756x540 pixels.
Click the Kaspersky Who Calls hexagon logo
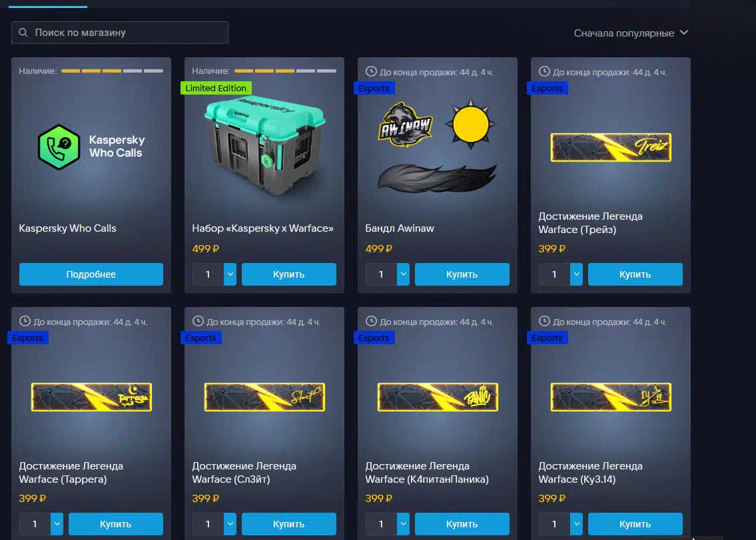coord(59,147)
